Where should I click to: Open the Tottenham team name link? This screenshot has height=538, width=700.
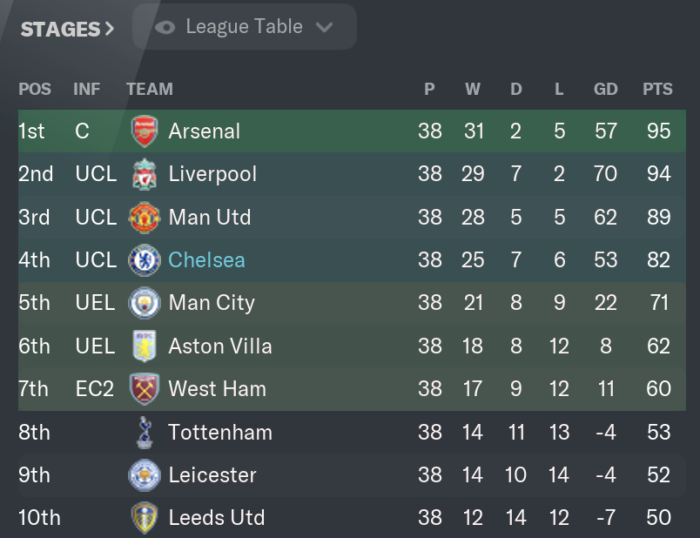(220, 432)
